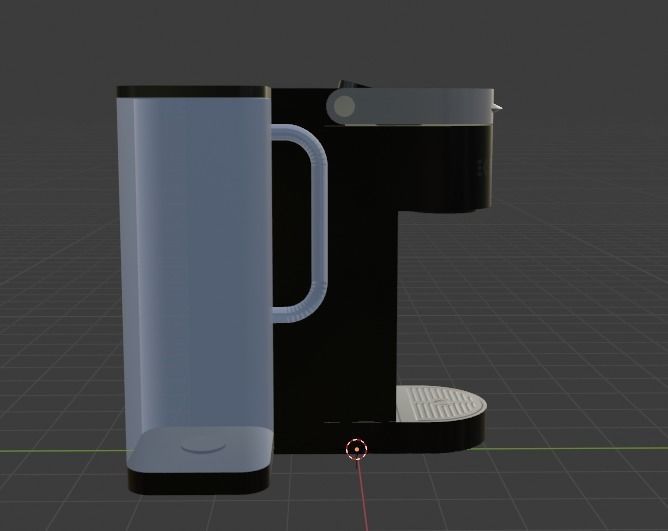The width and height of the screenshot is (668, 531).
Task: Click the small buttons on the brew head
Action: (x=479, y=167)
